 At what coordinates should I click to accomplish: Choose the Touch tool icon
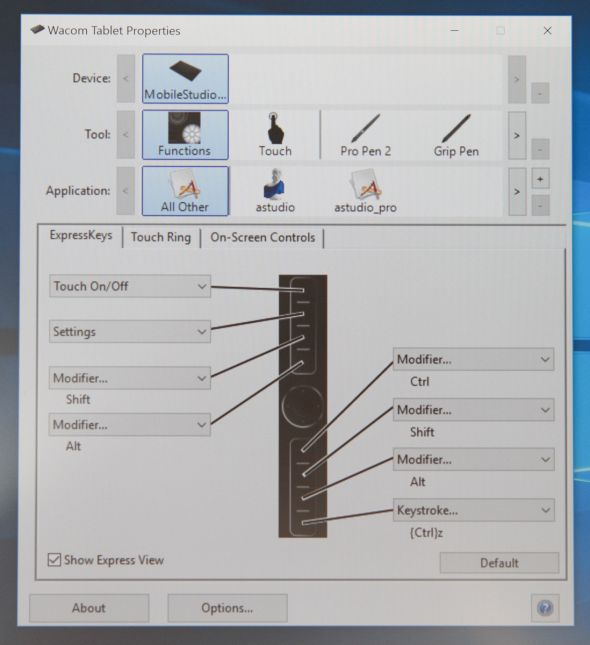[275, 135]
